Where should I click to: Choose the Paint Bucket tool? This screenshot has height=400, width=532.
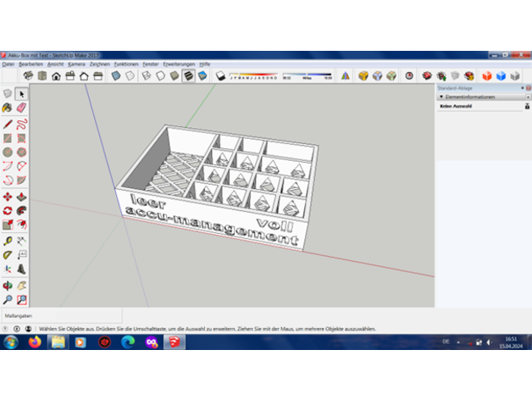tap(8, 108)
